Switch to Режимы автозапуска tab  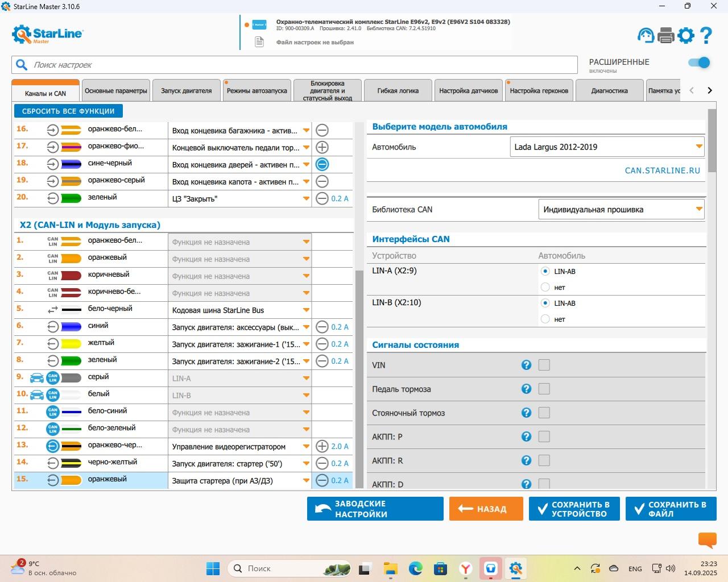[x=257, y=90]
